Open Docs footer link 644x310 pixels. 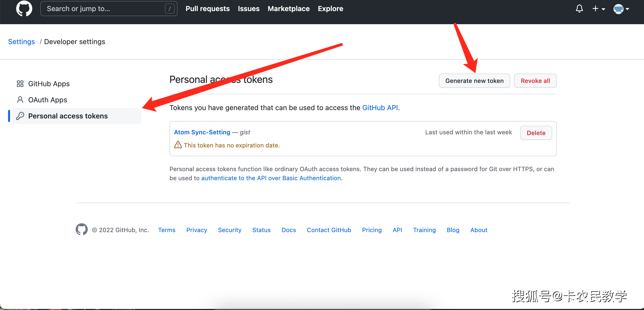click(x=289, y=230)
